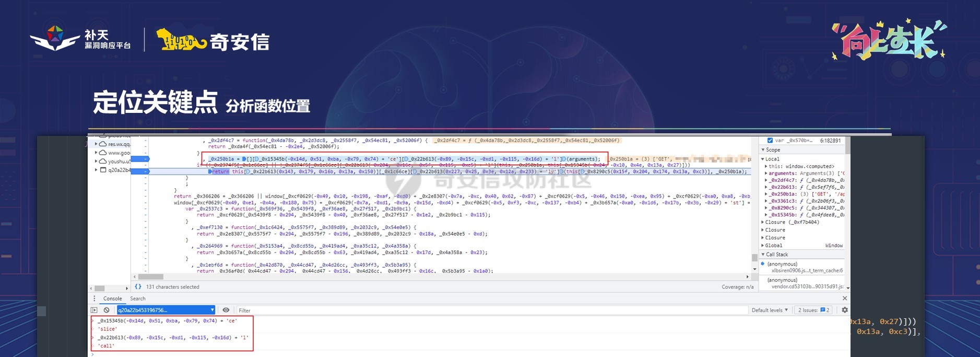This screenshot has height=357, width=980.
Task: Select the q20a22b4 frame in file tree
Action: 119,170
